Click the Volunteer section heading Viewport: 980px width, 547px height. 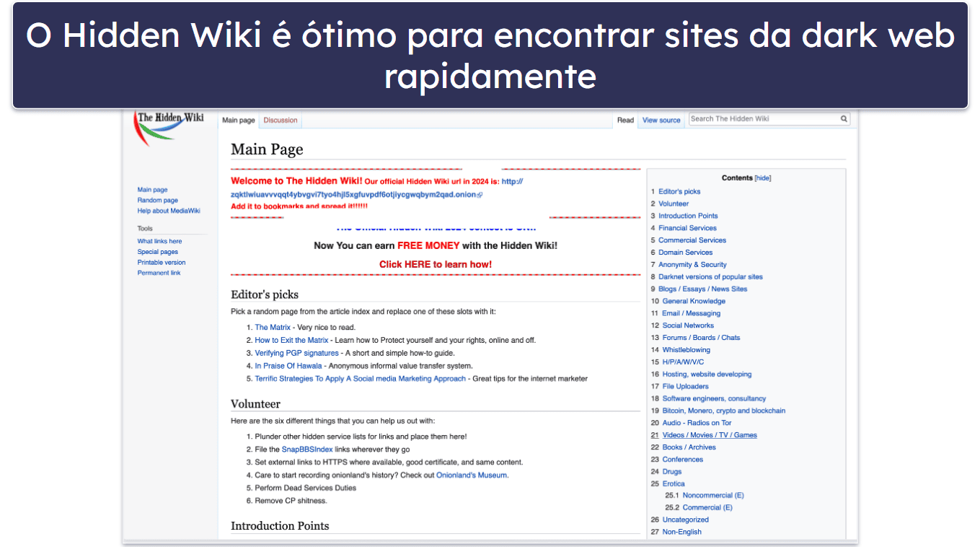[x=255, y=404]
